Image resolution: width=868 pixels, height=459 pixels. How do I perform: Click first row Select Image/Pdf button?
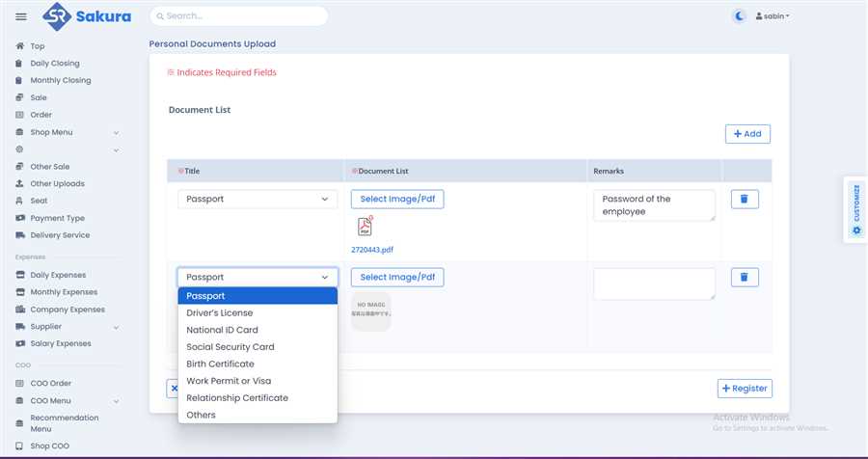[396, 199]
